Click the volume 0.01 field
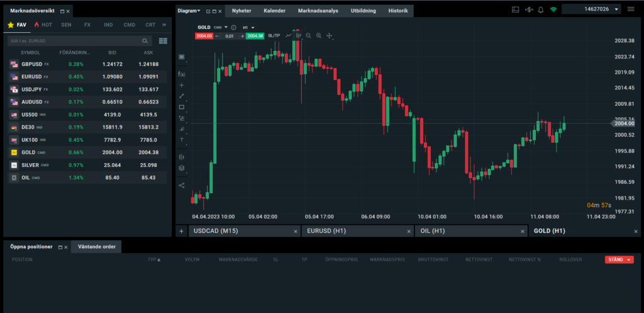 230,36
